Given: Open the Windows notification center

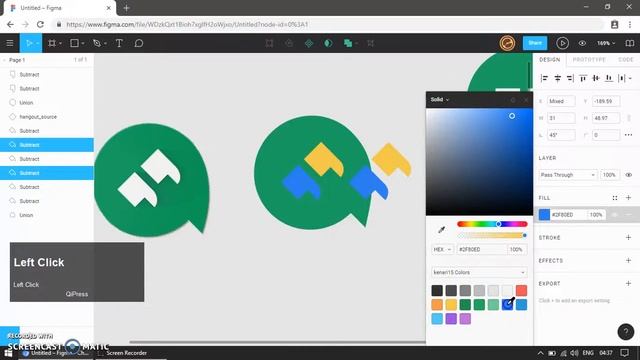Looking at the screenshot, I should pyautogui.click(x=625, y=353).
